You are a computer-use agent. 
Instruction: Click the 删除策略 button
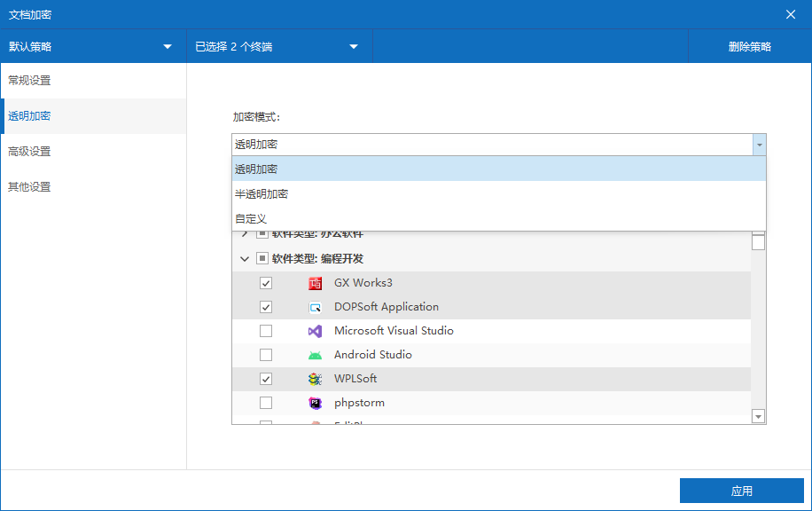click(749, 47)
